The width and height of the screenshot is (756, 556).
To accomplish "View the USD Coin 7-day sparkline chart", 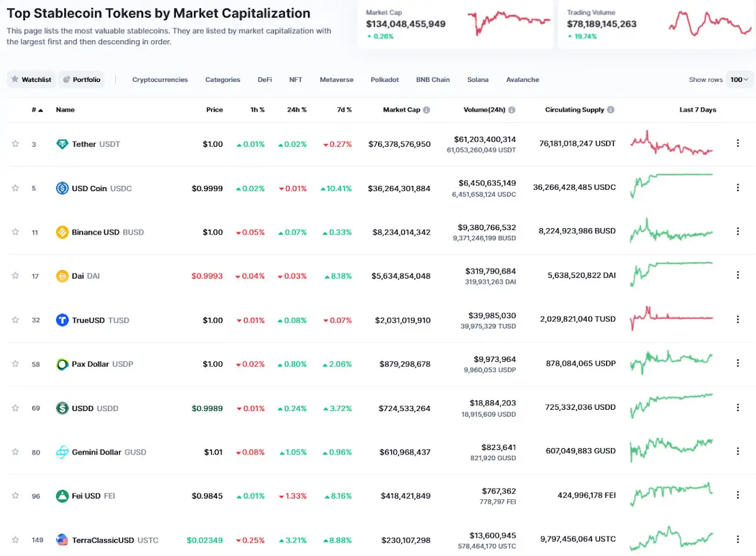I will coord(672,185).
